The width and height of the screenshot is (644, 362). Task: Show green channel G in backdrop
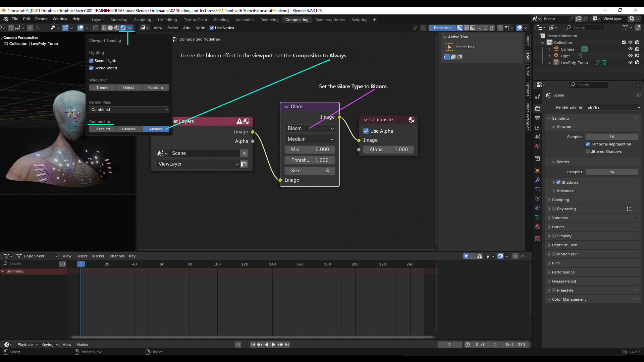pos(485,28)
